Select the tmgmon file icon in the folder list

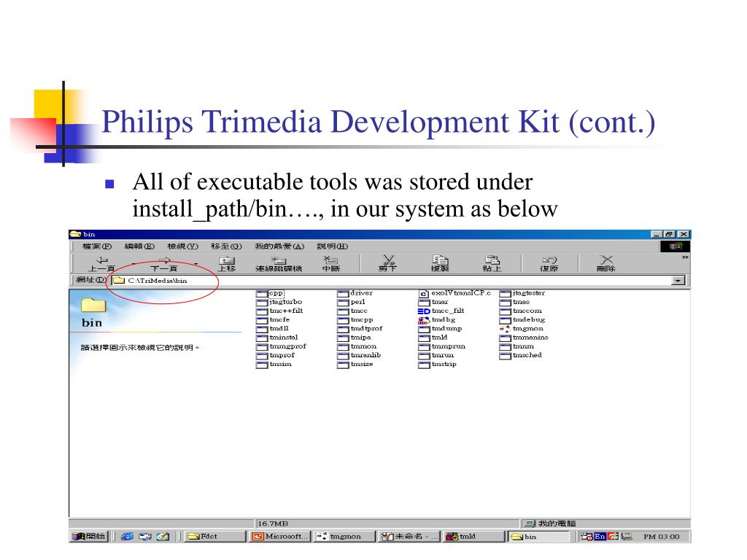505,329
